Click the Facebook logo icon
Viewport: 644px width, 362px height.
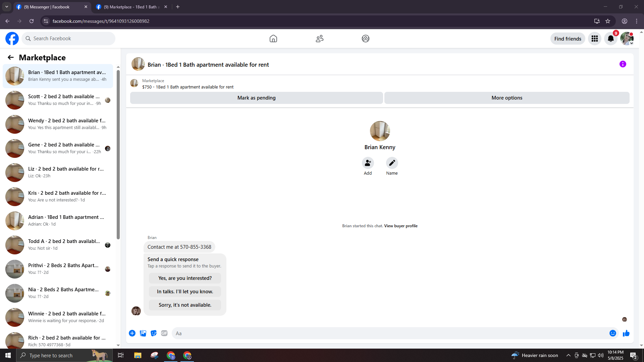coord(12,39)
